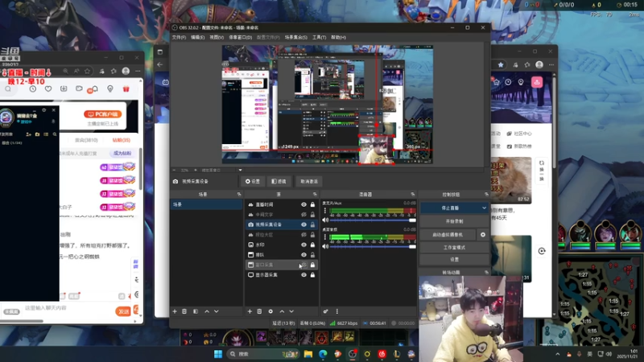Open 帮助(H) menu in OBS
This screenshot has height=362, width=644.
click(x=338, y=37)
